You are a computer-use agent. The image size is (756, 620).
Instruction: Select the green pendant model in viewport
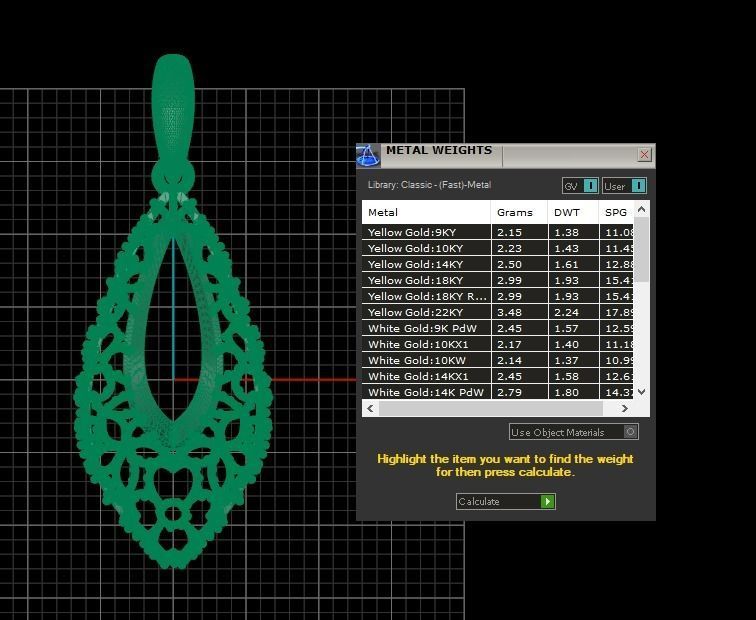pyautogui.click(x=174, y=313)
